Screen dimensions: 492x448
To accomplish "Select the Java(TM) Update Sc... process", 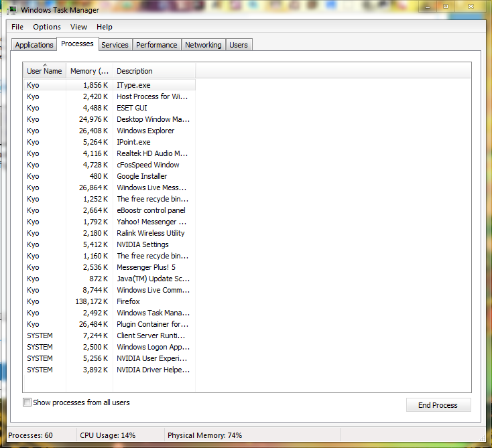I will pos(109,279).
